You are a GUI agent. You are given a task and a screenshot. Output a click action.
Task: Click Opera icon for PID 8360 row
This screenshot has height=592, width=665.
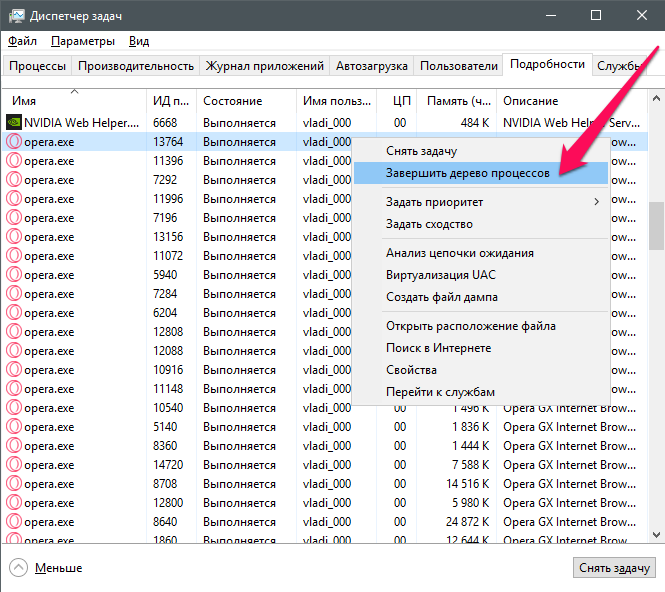[x=14, y=446]
